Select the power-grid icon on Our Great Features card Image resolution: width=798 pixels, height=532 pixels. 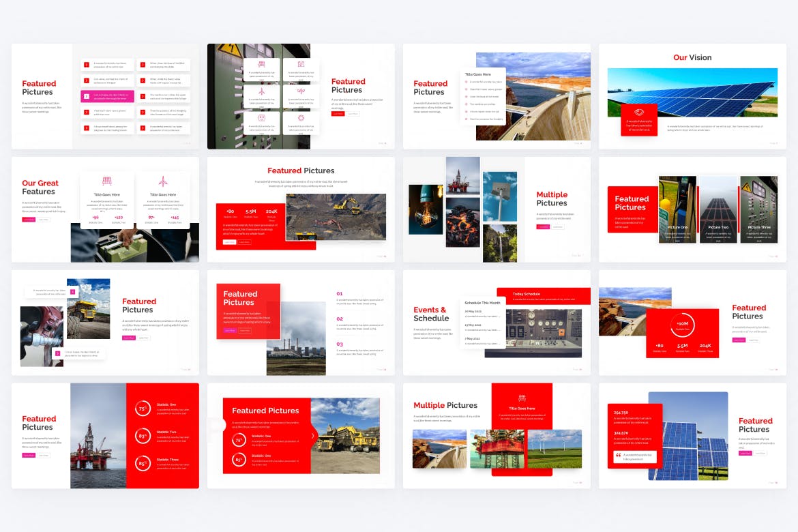106,181
